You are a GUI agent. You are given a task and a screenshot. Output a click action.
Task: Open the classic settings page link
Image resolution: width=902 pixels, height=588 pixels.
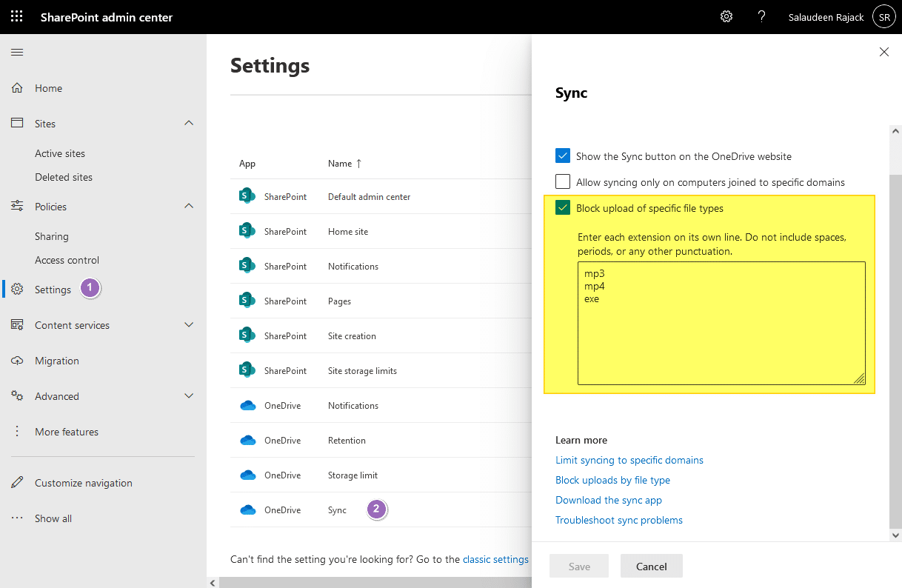click(495, 559)
